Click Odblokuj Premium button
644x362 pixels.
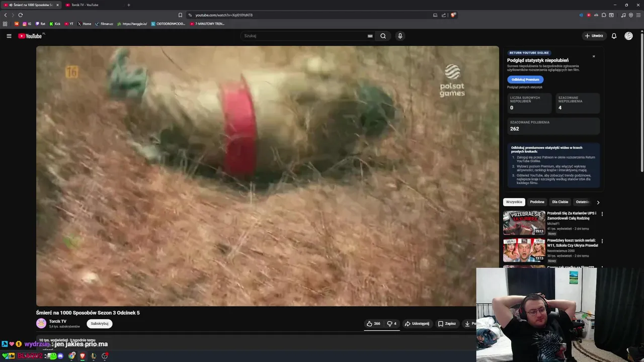(525, 79)
